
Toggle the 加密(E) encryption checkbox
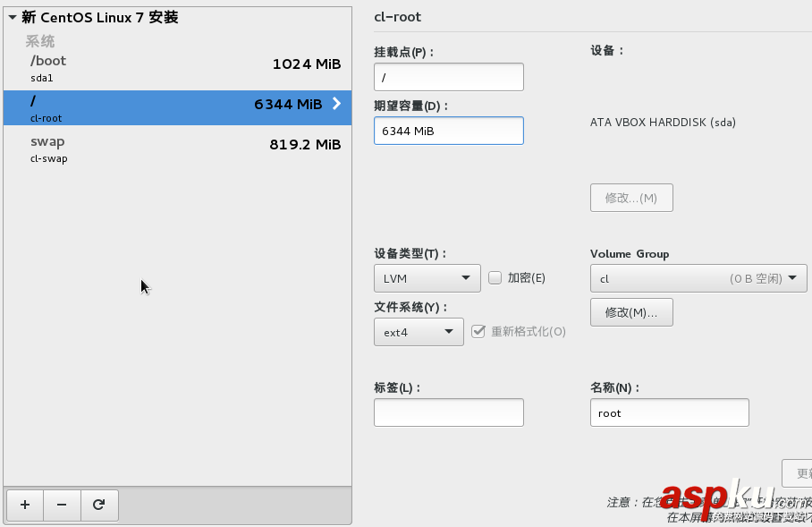pyautogui.click(x=495, y=277)
